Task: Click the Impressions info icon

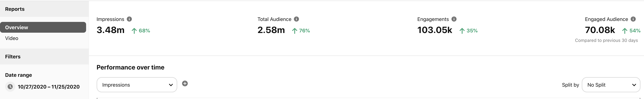Action: coord(129,19)
